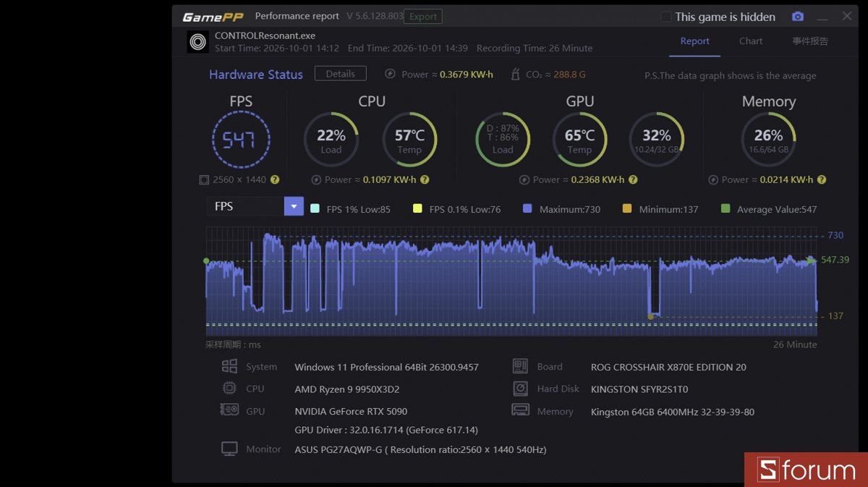This screenshot has width=868, height=487.
Task: Switch to the Report tab
Action: coord(694,41)
